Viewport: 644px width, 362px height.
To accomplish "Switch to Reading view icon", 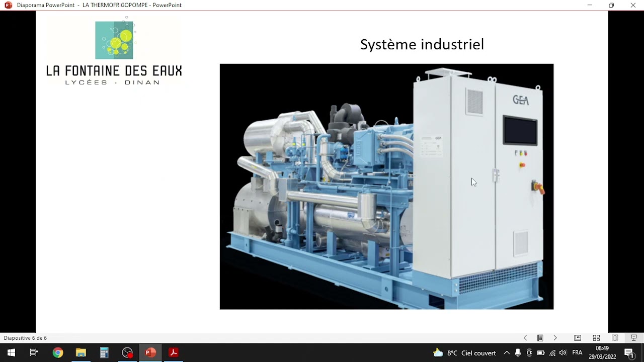I will pyautogui.click(x=615, y=338).
